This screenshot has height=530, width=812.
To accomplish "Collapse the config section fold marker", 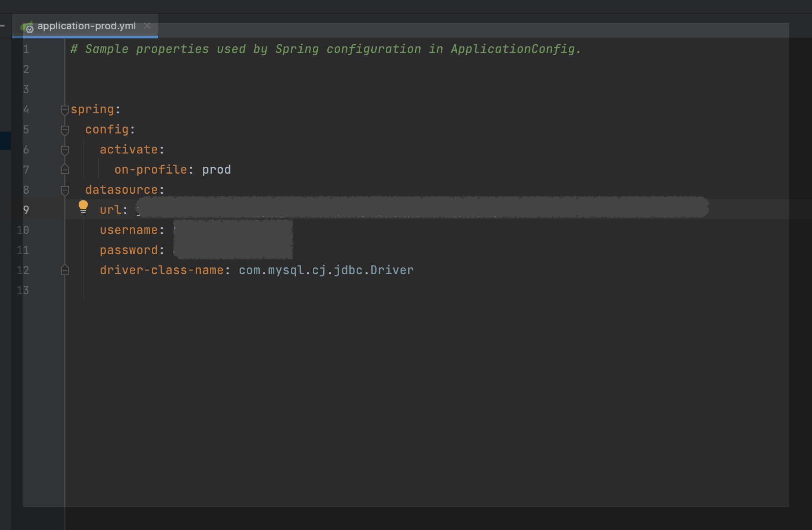I will 64,129.
